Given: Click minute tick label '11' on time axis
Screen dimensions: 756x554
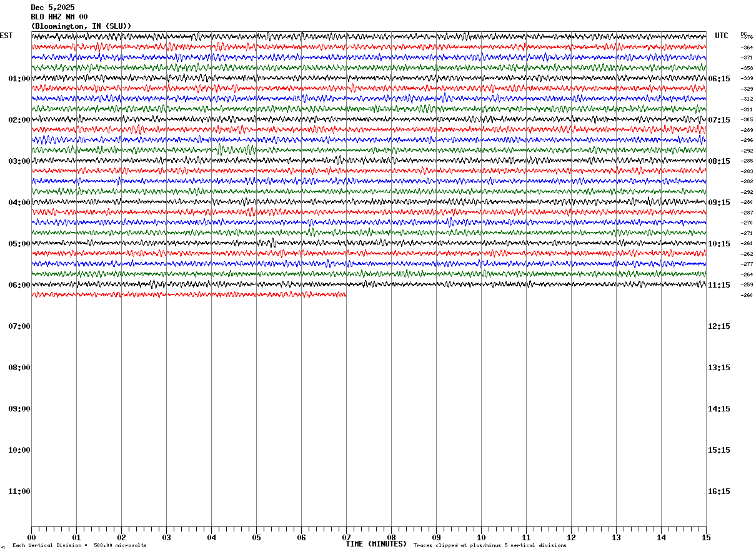Looking at the screenshot, I should [x=526, y=538].
